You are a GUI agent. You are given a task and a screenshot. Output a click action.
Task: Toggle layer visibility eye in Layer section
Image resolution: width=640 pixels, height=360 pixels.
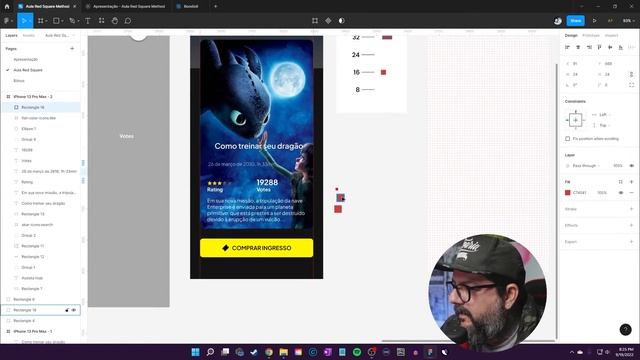pyautogui.click(x=631, y=166)
